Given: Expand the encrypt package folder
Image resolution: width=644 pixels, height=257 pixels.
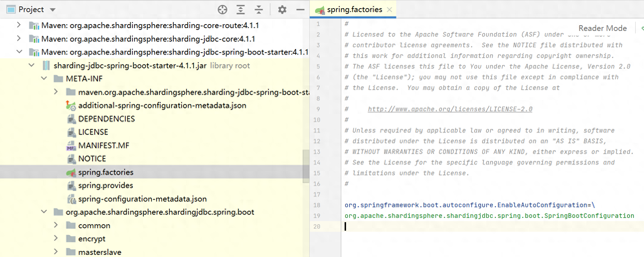Looking at the screenshot, I should [56, 239].
